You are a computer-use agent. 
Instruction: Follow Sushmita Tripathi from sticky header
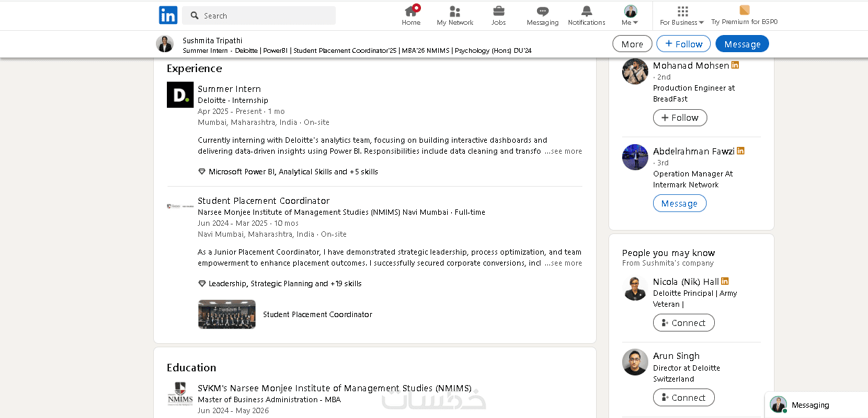tap(683, 44)
